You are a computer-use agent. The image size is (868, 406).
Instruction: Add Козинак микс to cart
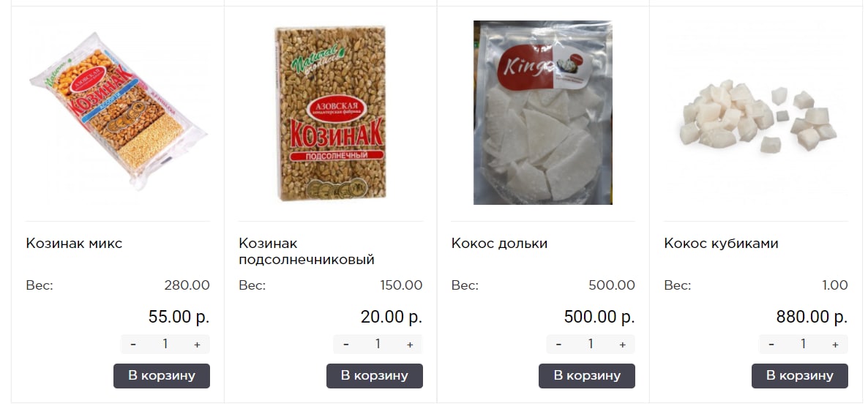coord(162,375)
